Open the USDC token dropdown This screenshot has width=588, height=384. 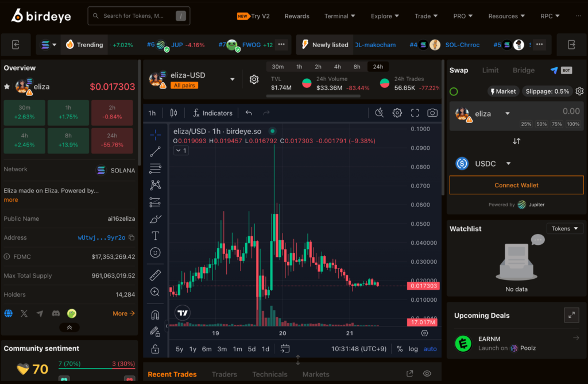tap(509, 164)
